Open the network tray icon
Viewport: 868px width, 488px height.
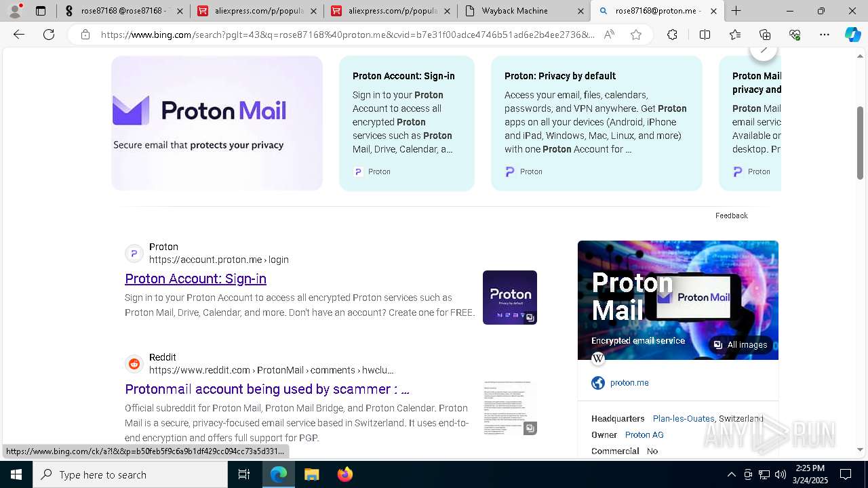764,474
